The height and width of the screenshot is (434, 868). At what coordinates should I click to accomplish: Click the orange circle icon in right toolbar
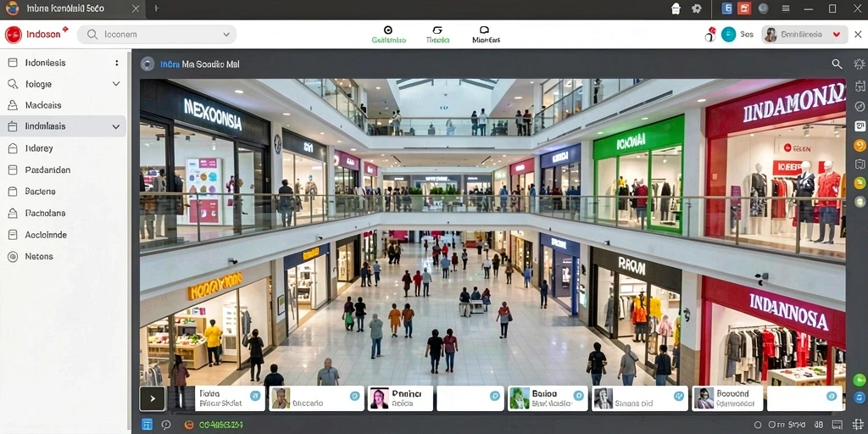point(860,145)
